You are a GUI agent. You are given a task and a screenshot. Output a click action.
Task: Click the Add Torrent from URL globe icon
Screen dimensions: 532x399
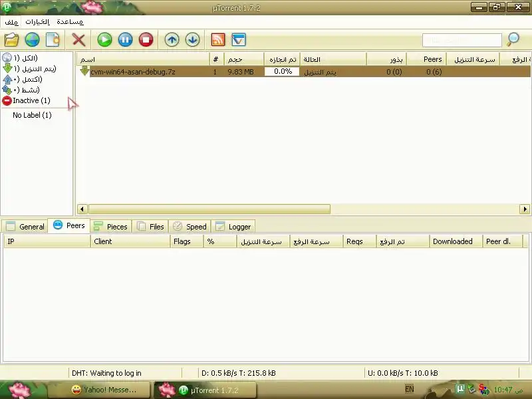[32, 40]
